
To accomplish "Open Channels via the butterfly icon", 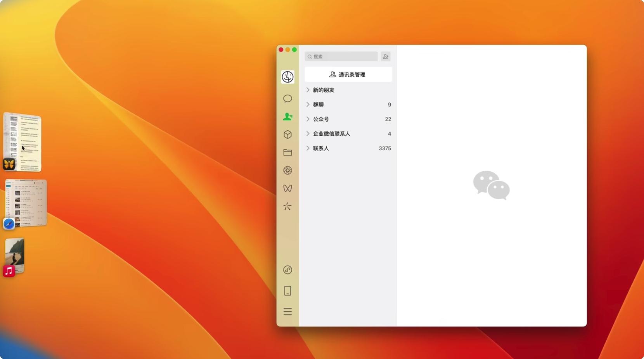I will click(287, 188).
